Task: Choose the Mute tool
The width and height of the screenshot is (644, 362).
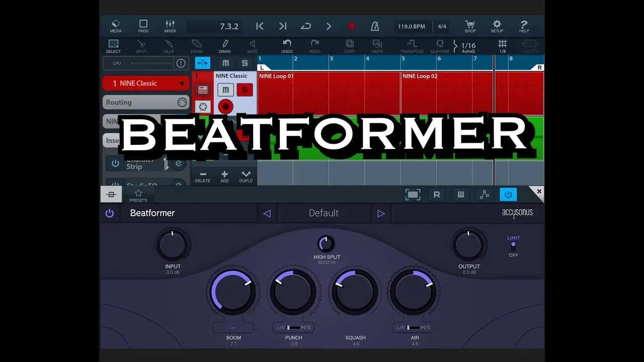Action: click(252, 46)
